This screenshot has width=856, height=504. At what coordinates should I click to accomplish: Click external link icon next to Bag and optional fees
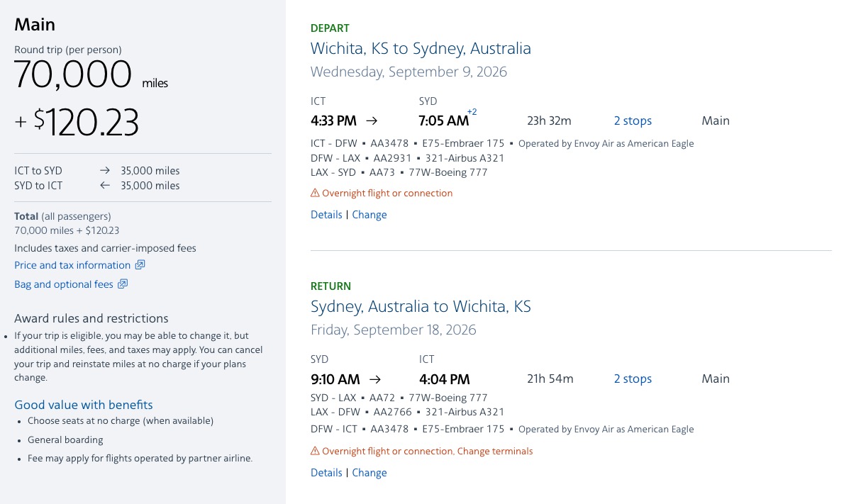123,284
